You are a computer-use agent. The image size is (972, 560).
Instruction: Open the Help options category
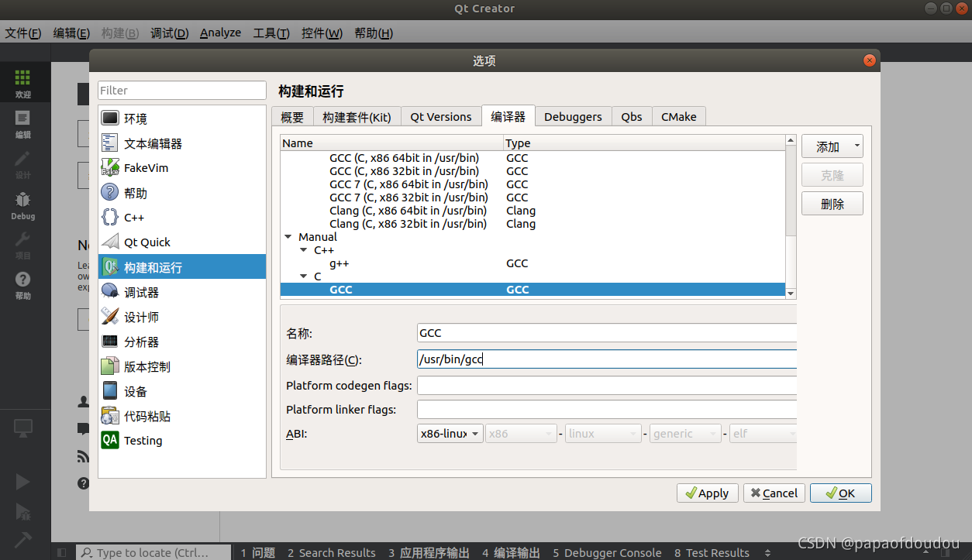[182, 193]
